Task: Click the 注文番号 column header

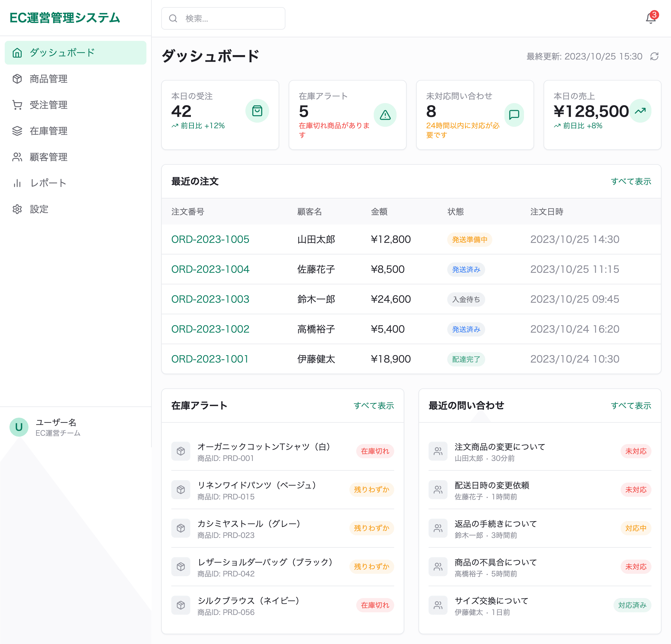Action: point(188,212)
